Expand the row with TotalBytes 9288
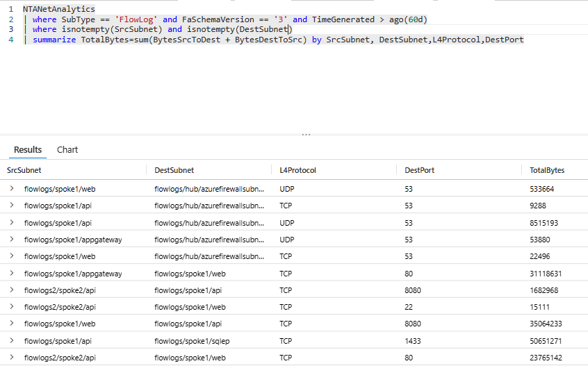Viewport: 588px width, 375px height. pos(12,206)
